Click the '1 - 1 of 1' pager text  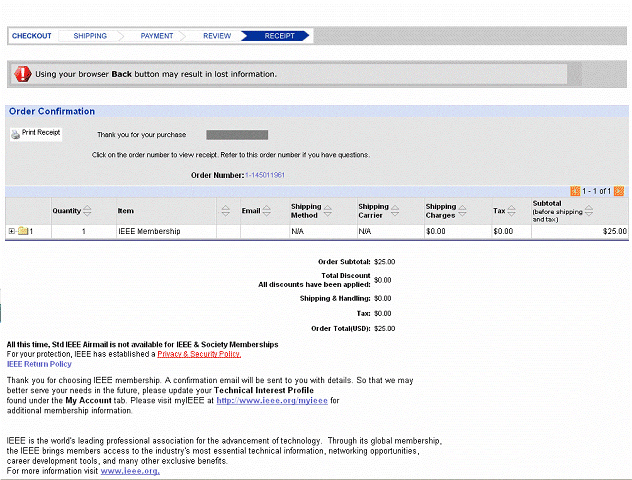(597, 191)
